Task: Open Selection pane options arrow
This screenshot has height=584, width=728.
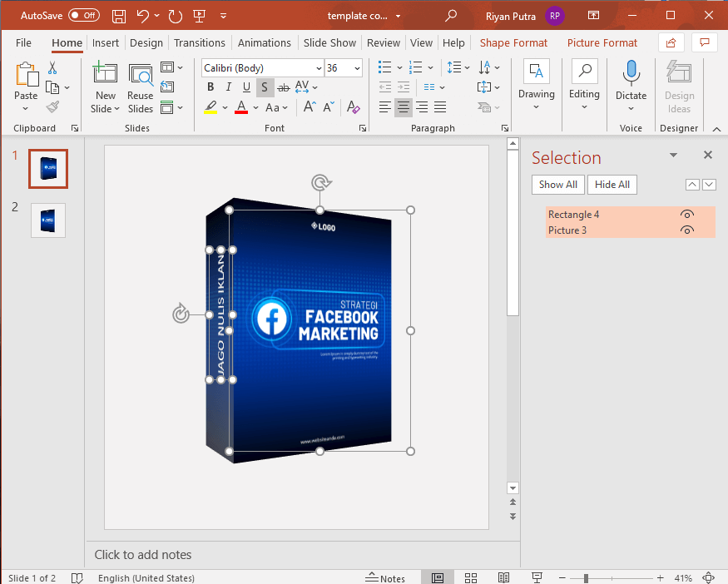Action: (673, 155)
